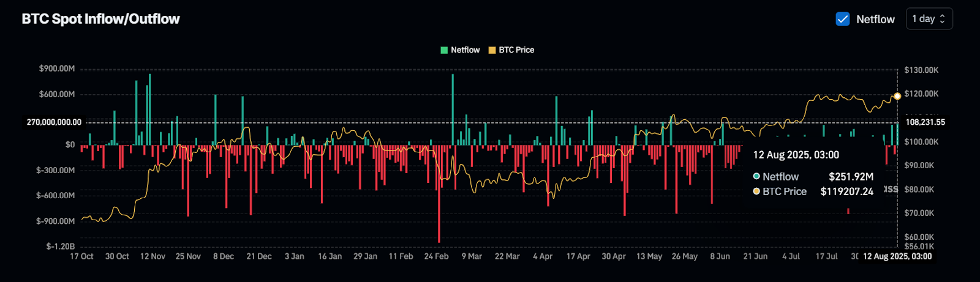The height and width of the screenshot is (282, 980).
Task: Click the 12 Aug 2025, 03:00 tooltip header
Action: click(796, 155)
